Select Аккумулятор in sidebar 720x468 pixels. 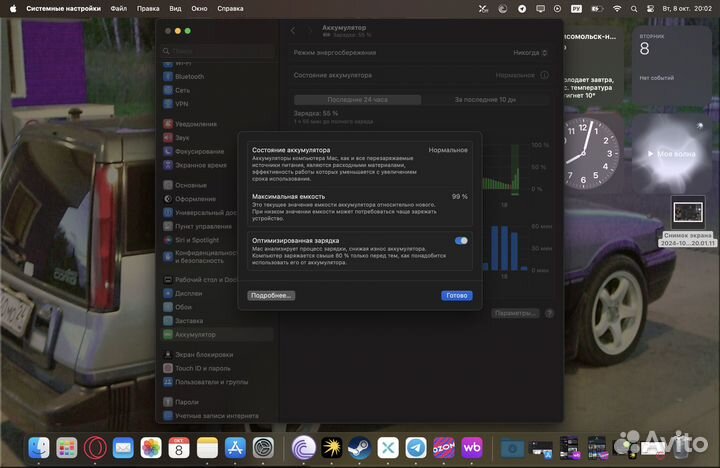[218, 335]
